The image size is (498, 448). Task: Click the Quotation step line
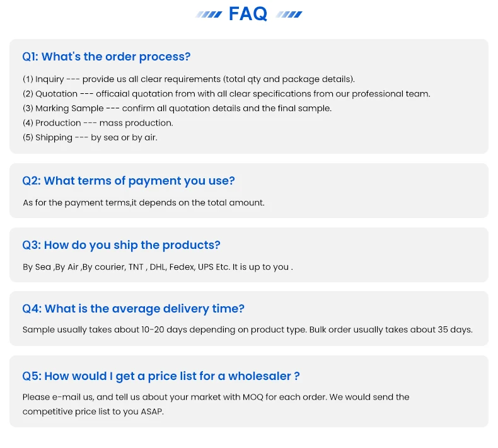tap(226, 94)
